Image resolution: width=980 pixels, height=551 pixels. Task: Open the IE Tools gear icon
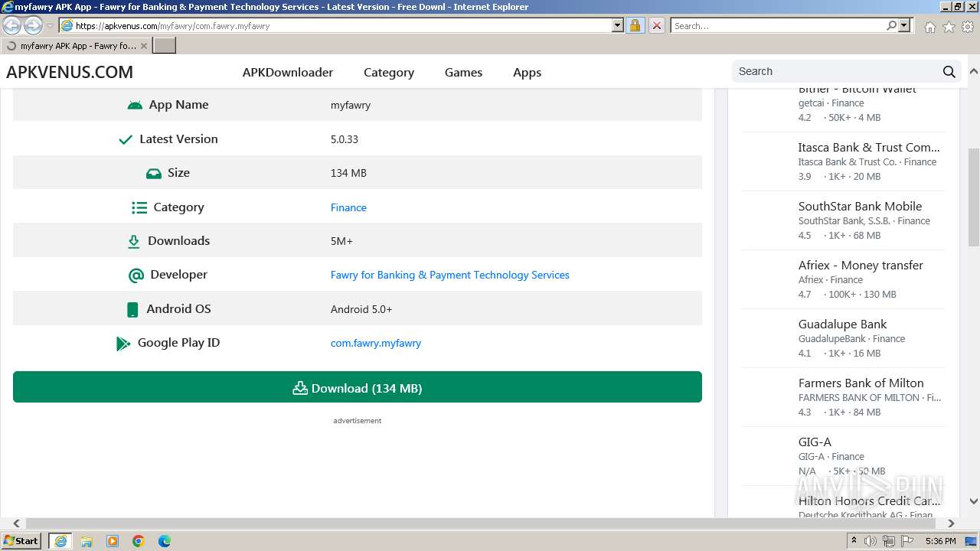click(967, 27)
